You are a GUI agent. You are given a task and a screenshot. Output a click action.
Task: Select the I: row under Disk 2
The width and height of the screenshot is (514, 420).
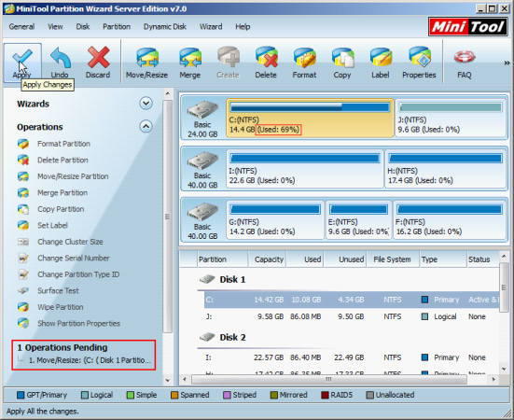pyautogui.click(x=352, y=357)
